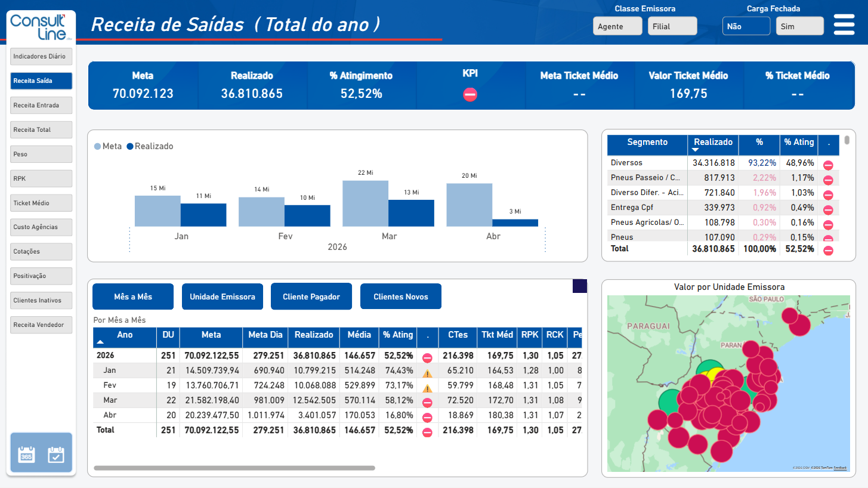
Task: Click the sort arrow under the Segmento table's Realizado header
Action: (x=695, y=150)
